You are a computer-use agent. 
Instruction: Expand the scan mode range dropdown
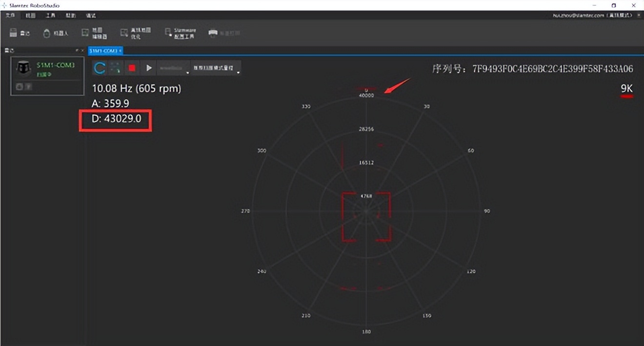tap(216, 68)
